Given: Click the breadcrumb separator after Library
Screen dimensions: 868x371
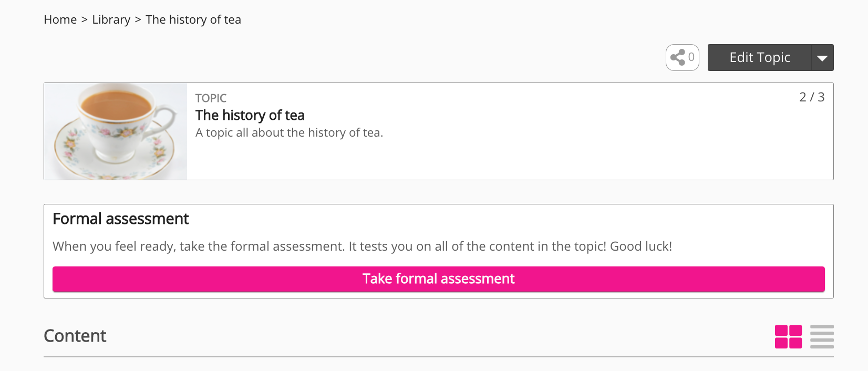Looking at the screenshot, I should tap(138, 20).
